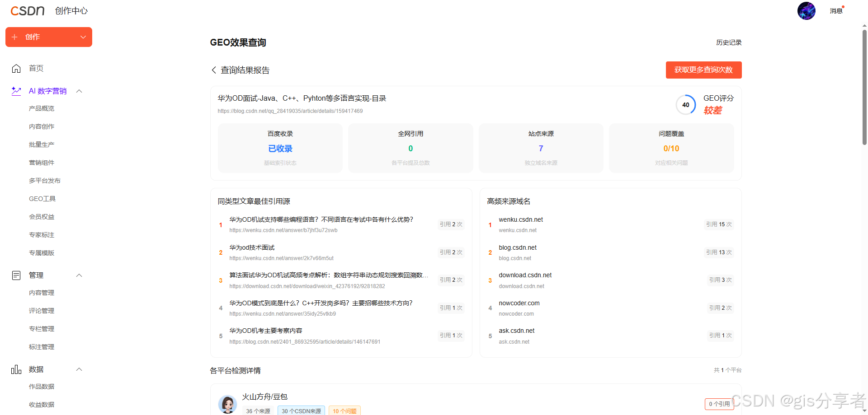Open the 创作 dropdown arrow
The height and width of the screenshot is (415, 868).
pos(83,37)
